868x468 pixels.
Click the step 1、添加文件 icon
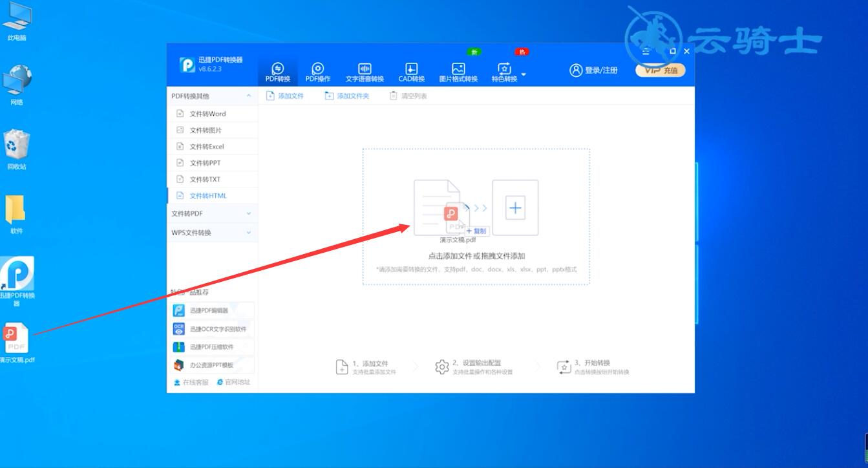342,367
